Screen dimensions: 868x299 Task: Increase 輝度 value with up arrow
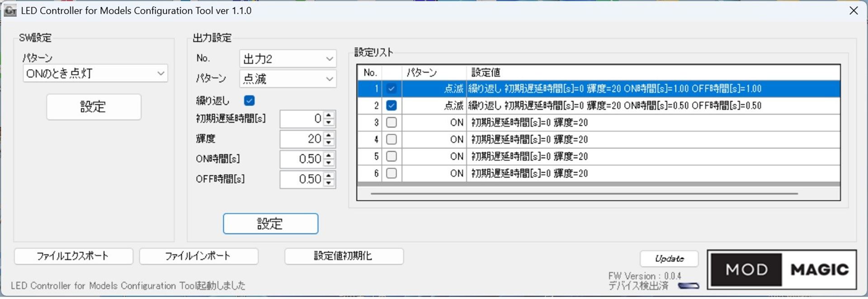(x=329, y=135)
